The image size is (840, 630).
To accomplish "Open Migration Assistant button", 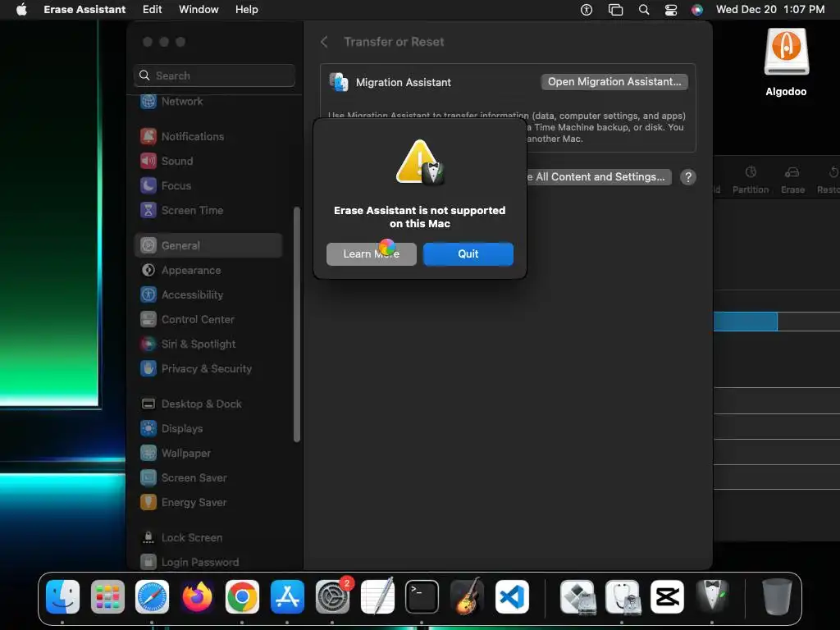I will 614,82.
